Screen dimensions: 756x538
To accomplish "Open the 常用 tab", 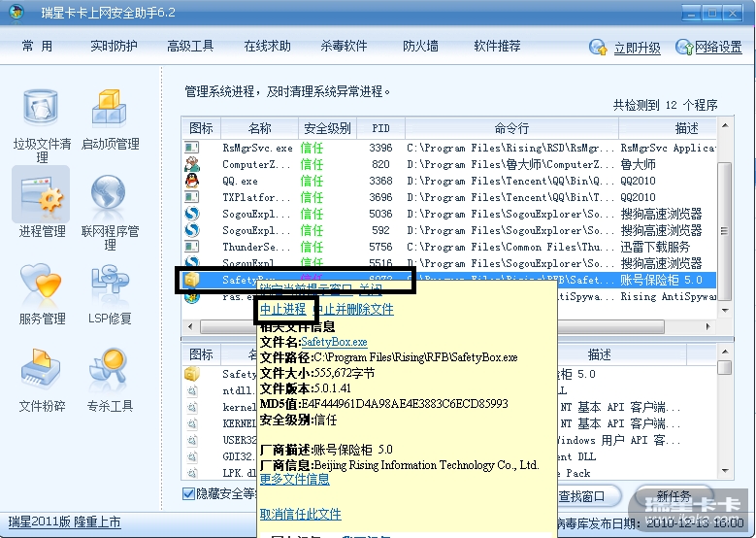I will click(37, 46).
